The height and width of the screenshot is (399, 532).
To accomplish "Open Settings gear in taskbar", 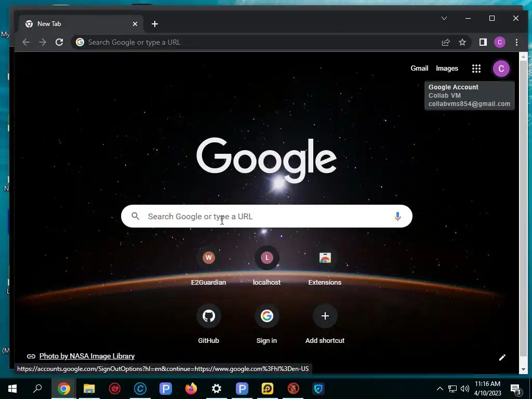I will pos(217,389).
